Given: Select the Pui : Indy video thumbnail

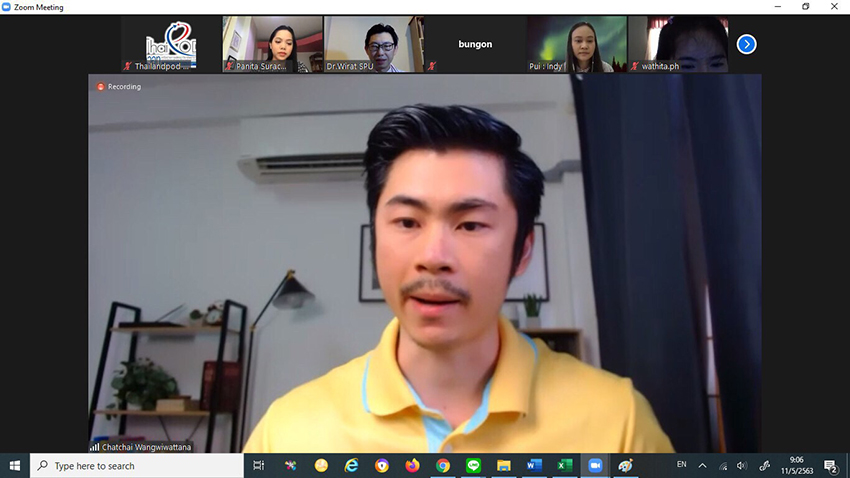Looking at the screenshot, I should [x=577, y=44].
